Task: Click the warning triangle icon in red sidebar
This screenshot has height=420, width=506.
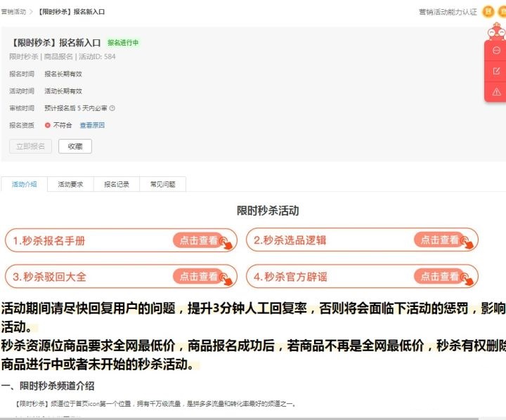Action: point(496,92)
